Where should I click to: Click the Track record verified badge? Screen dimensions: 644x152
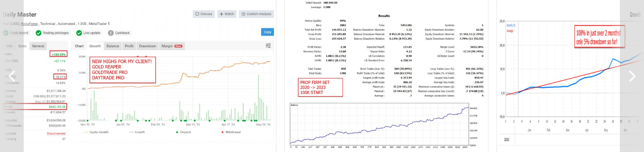pyautogui.click(x=6, y=33)
